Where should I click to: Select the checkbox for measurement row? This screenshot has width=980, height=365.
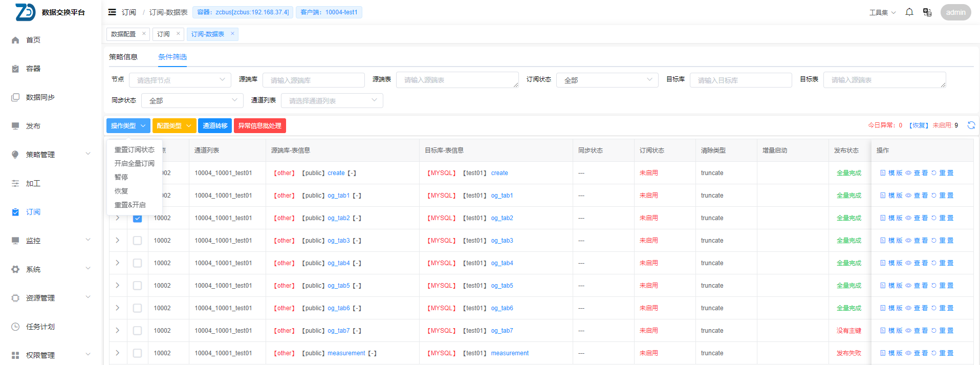(137, 353)
